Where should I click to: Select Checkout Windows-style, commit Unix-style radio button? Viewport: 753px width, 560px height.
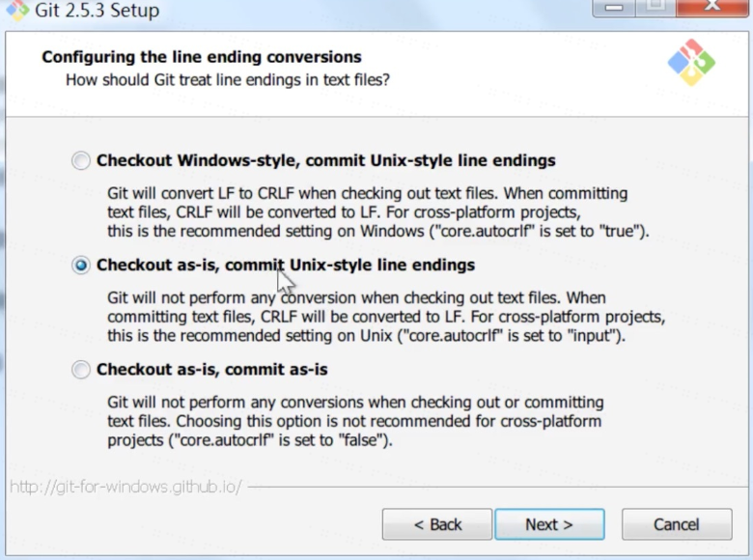[81, 160]
